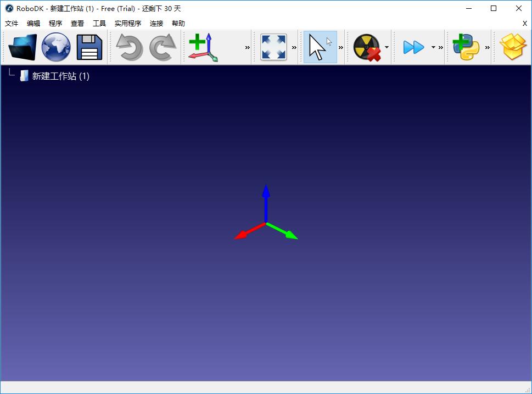Toggle collision checking radiation icon
Image resolution: width=532 pixels, height=394 pixels.
pos(367,48)
